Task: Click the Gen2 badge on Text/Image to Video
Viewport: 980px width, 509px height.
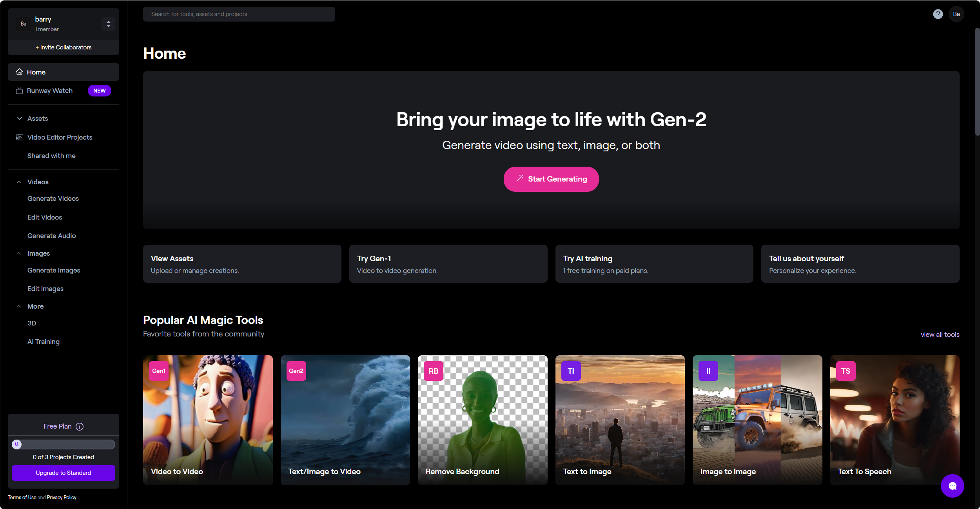Action: pos(296,371)
